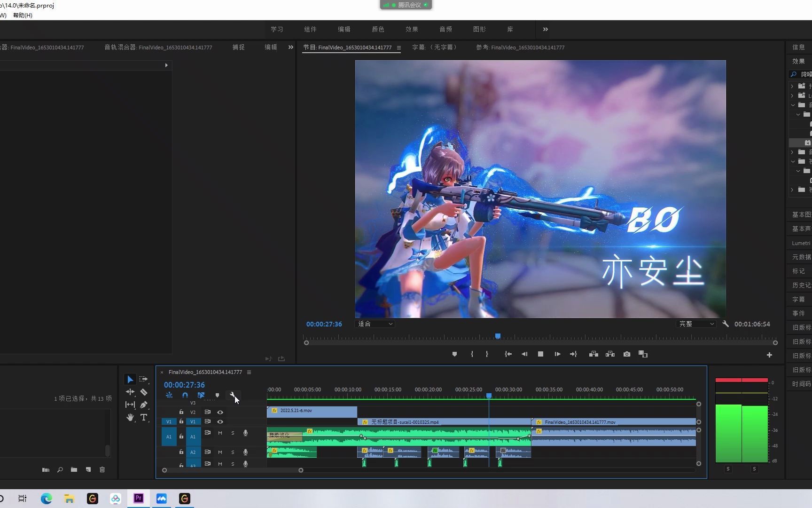Toggle linked selection in timeline

click(x=201, y=395)
